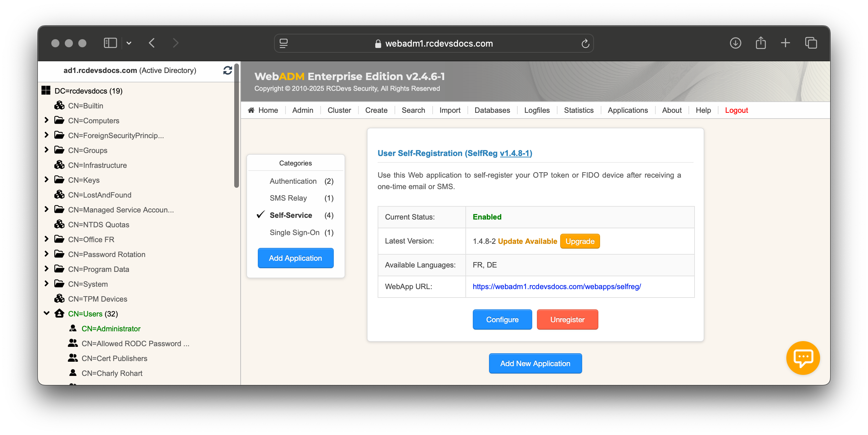Screen dimensions: 868x435
Task: Reload the webadm1.rcdevsdocs.com page
Action: click(586, 43)
